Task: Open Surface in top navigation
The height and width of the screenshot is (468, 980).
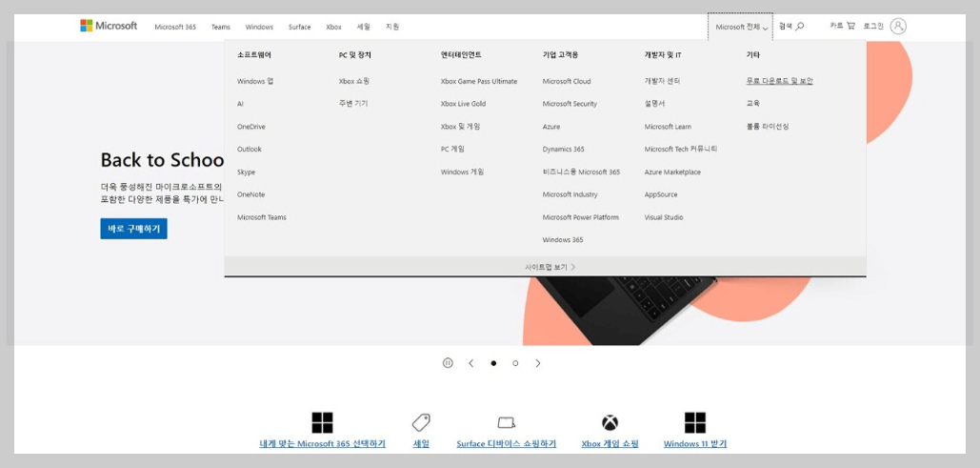Action: (x=299, y=27)
